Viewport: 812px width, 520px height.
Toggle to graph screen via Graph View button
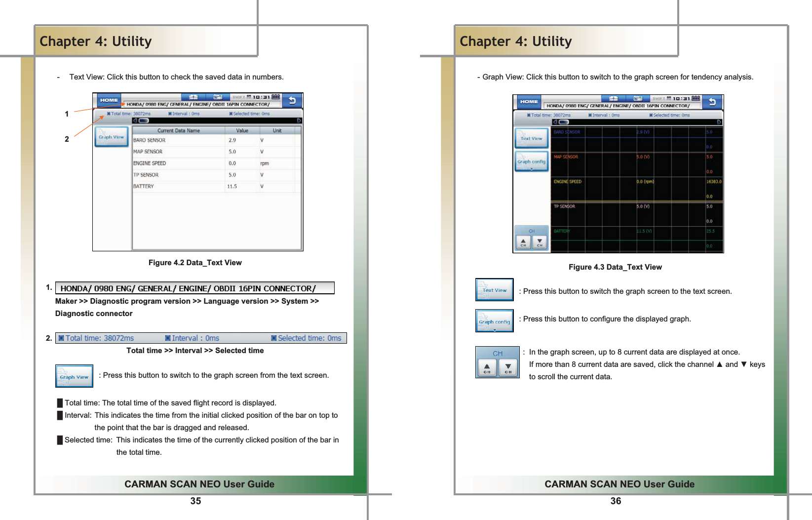[x=111, y=137]
